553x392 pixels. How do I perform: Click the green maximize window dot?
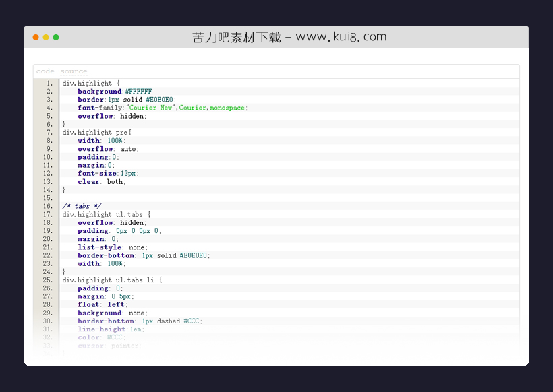[56, 37]
